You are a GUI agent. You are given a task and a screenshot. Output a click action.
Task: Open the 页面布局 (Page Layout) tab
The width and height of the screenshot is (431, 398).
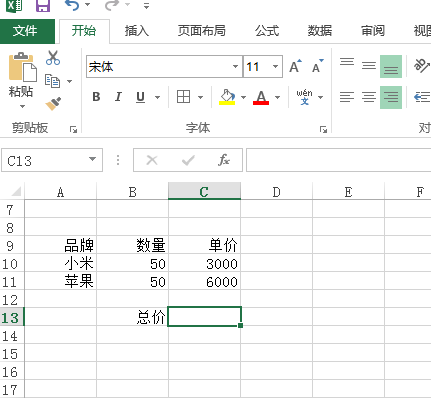point(201,31)
